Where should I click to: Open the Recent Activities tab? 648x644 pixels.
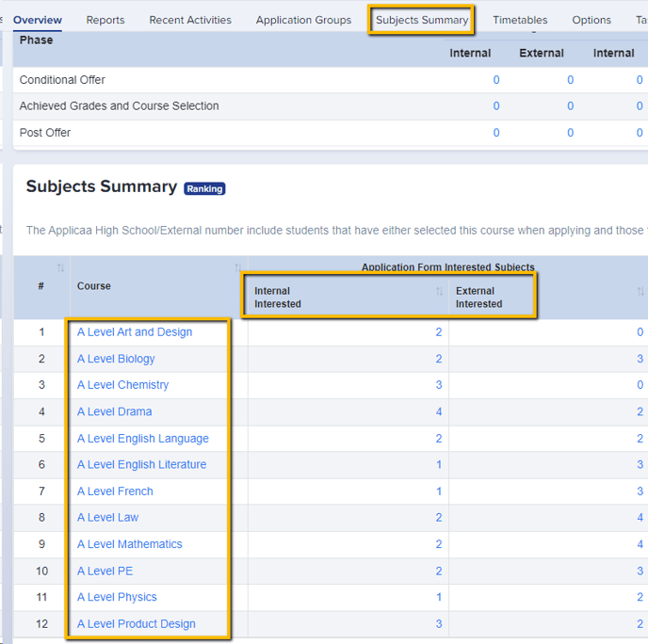coord(190,20)
